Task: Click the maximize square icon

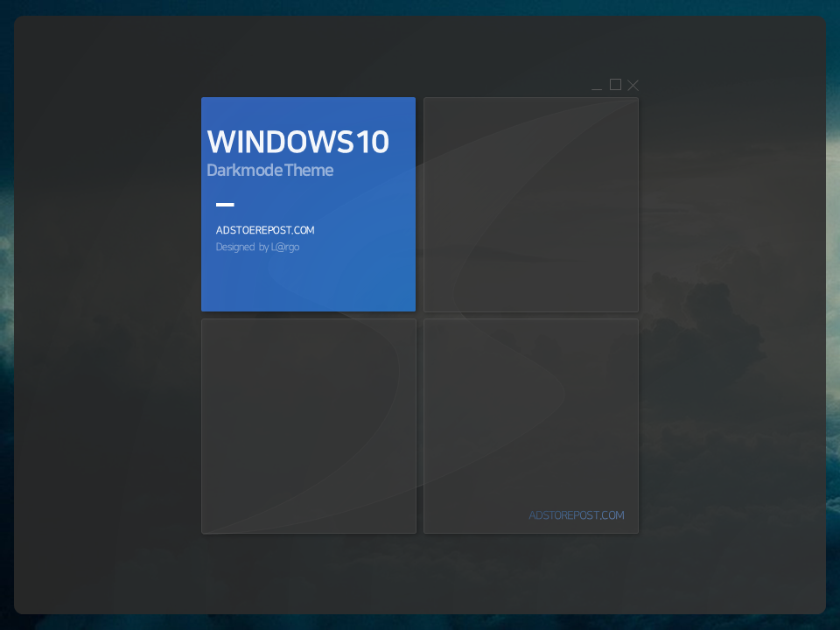Action: (x=615, y=85)
